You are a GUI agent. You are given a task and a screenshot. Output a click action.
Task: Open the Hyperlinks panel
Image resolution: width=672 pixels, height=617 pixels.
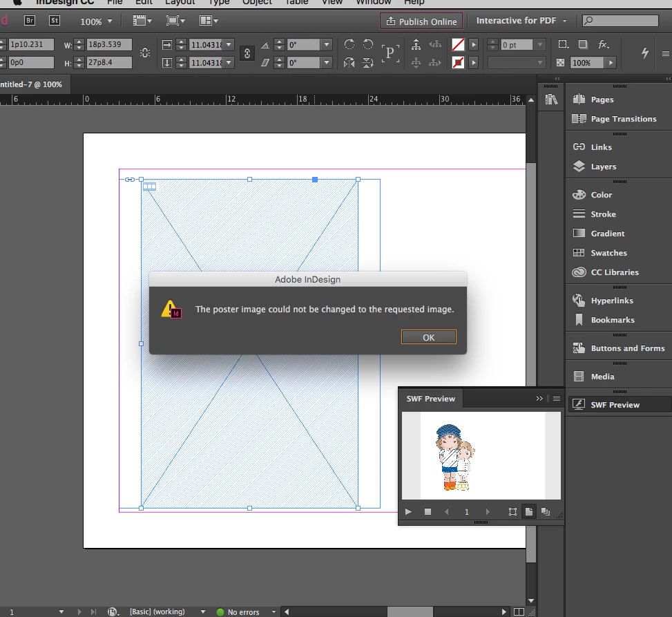click(x=603, y=300)
